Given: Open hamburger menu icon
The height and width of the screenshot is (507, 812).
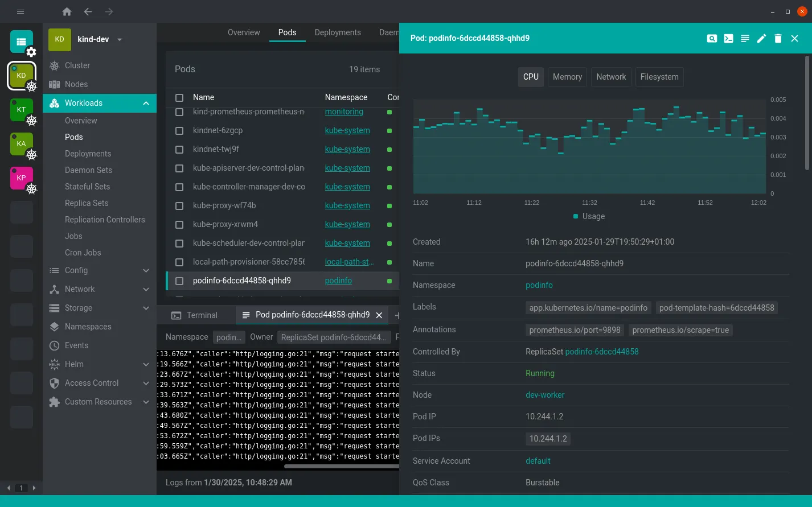Looking at the screenshot, I should pyautogui.click(x=20, y=11).
